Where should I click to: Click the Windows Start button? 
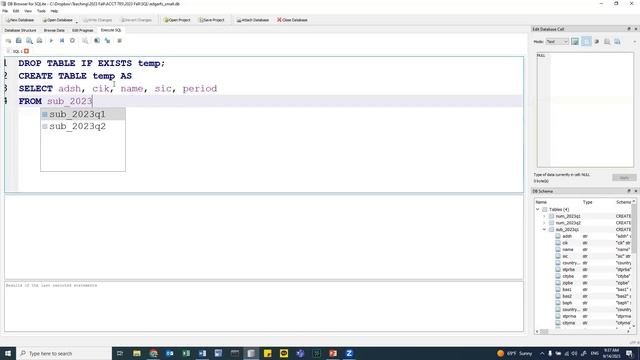8,353
